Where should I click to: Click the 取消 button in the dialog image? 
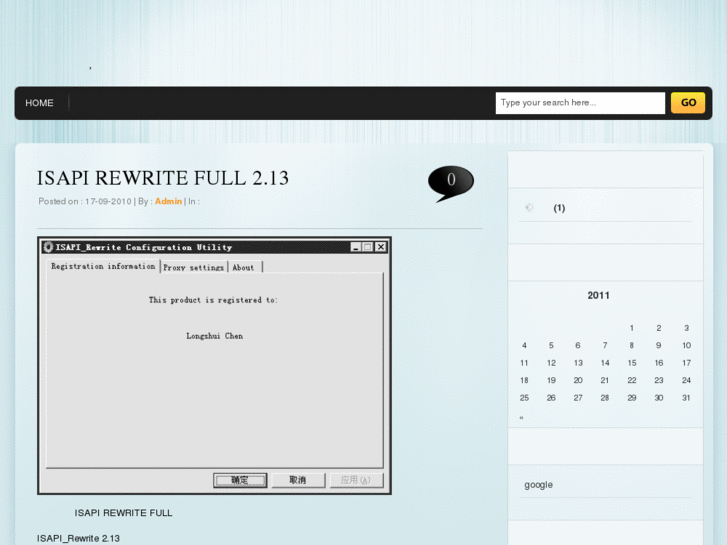coord(298,480)
